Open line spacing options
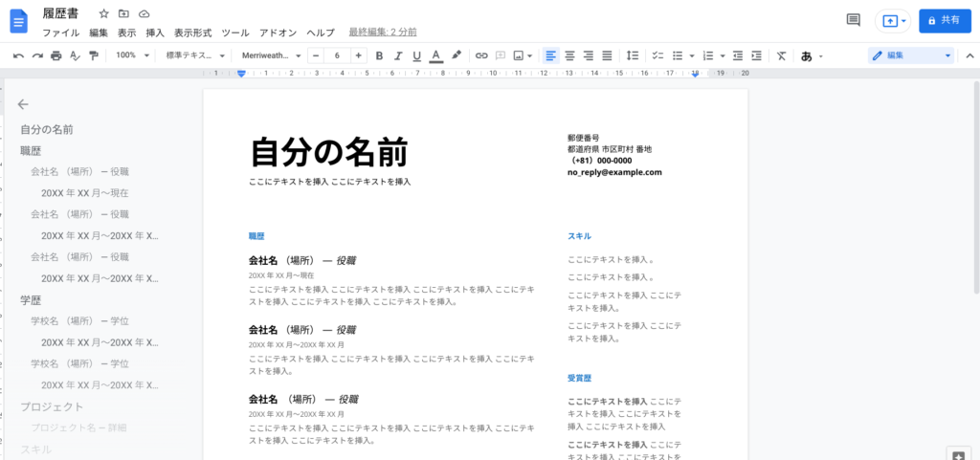This screenshot has width=980, height=460. click(632, 55)
